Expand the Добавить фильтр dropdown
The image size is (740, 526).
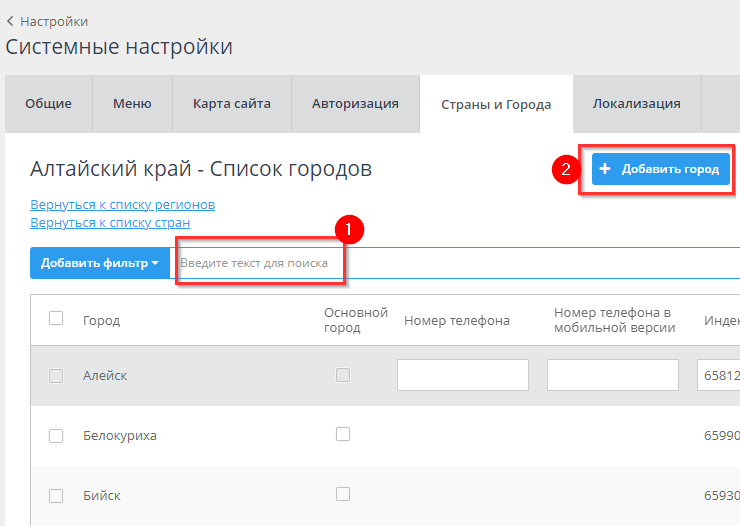point(100,263)
